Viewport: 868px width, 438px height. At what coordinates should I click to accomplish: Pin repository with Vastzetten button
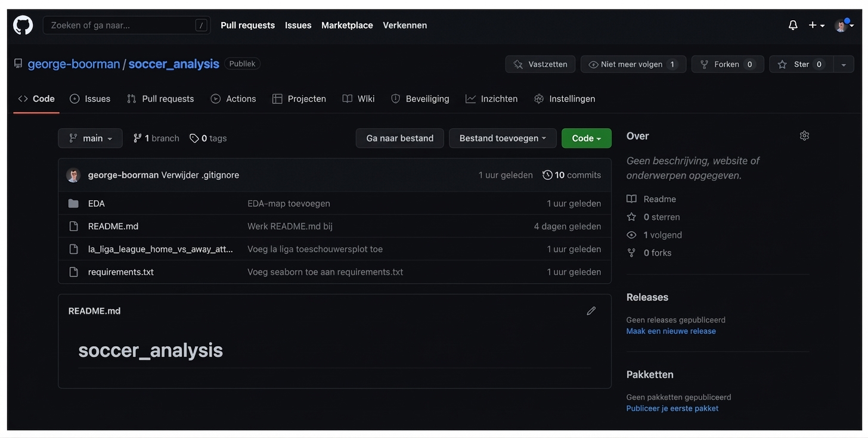(x=540, y=64)
